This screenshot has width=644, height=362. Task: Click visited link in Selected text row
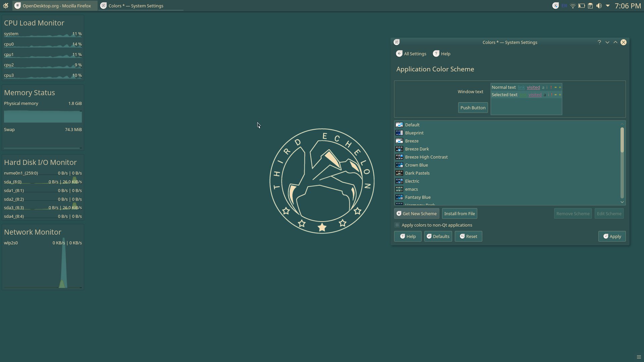tap(535, 95)
